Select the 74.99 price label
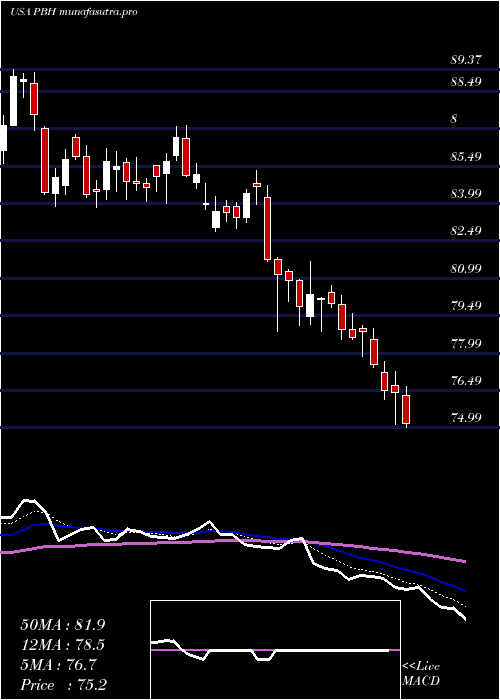Viewport: 500px width, 700px height. (466, 418)
